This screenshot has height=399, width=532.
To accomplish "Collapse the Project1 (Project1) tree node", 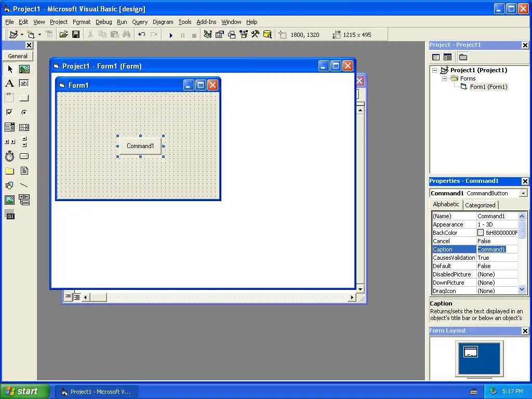I will coord(435,70).
